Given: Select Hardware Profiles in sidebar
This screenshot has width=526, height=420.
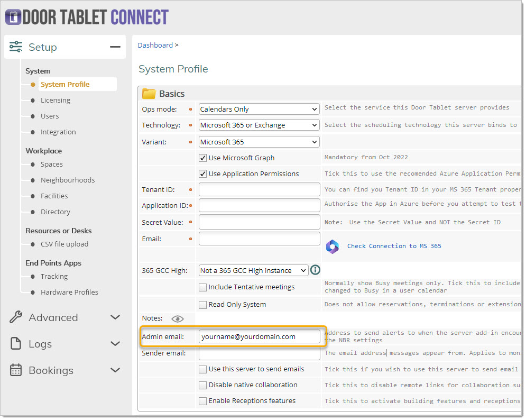Looking at the screenshot, I should click(69, 292).
